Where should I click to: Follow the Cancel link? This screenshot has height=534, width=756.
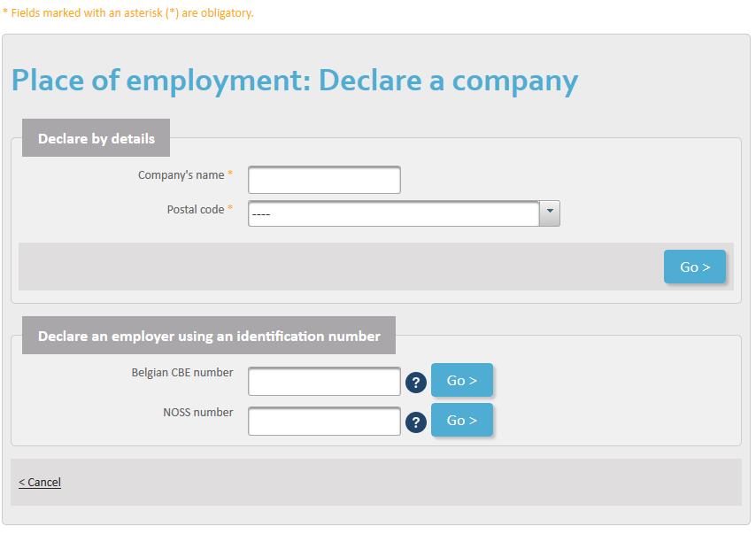(40, 482)
